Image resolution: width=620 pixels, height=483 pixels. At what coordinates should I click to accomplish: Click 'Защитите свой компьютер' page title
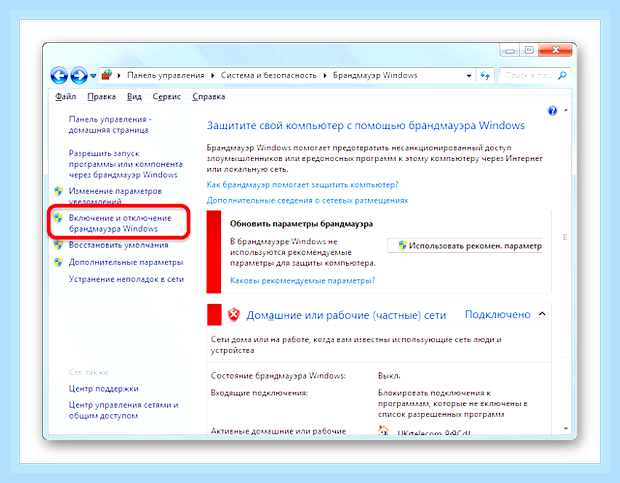(366, 126)
